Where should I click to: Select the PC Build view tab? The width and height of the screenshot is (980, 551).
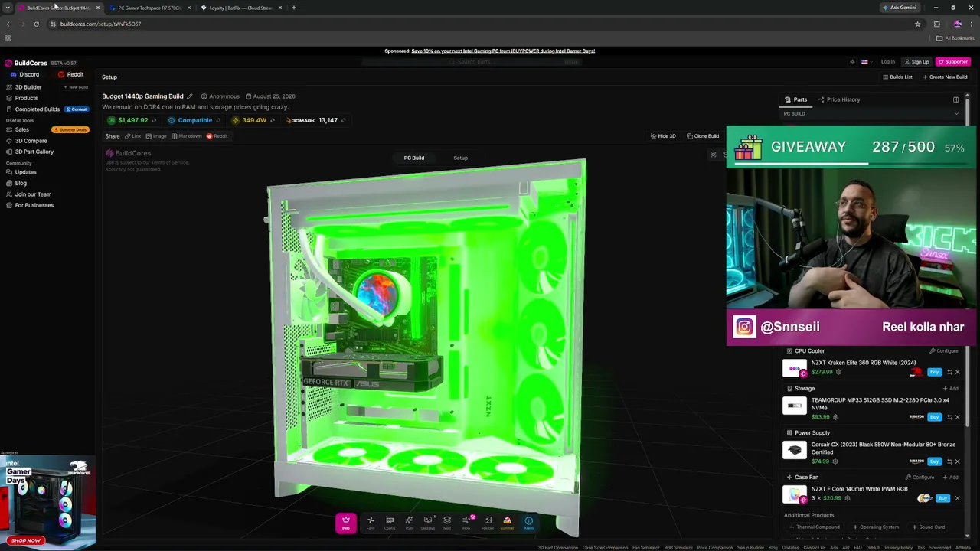click(x=414, y=158)
